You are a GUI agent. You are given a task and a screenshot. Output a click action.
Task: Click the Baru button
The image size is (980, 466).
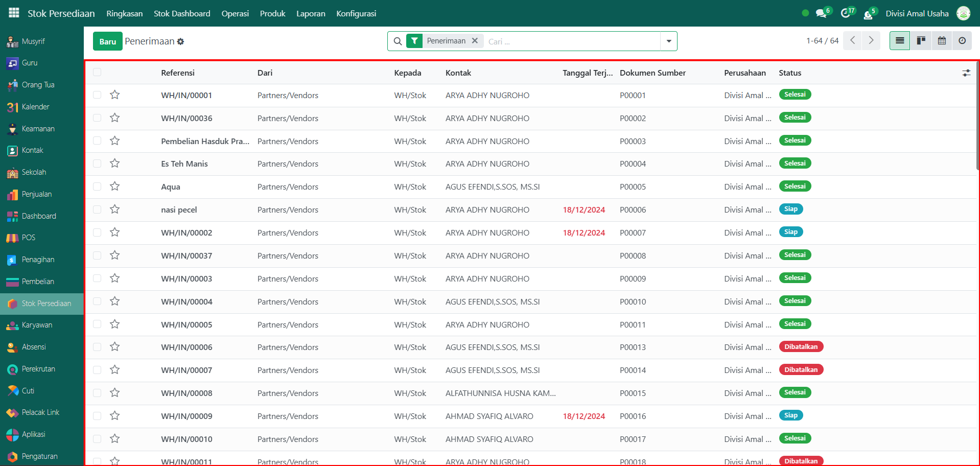coord(107,41)
